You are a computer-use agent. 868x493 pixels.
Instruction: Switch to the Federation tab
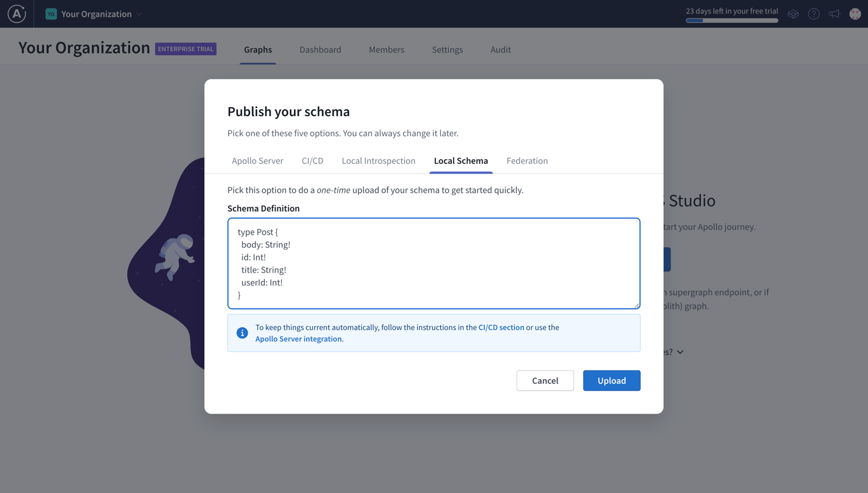pos(526,161)
